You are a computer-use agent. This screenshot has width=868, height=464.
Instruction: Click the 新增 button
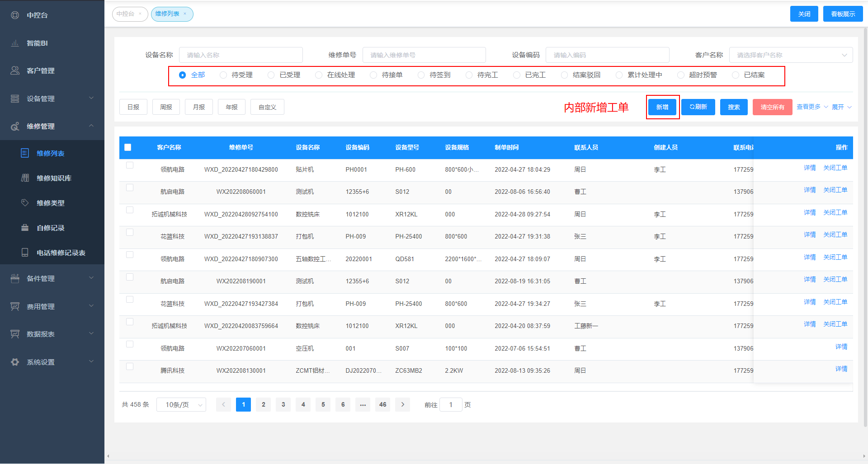tap(662, 107)
